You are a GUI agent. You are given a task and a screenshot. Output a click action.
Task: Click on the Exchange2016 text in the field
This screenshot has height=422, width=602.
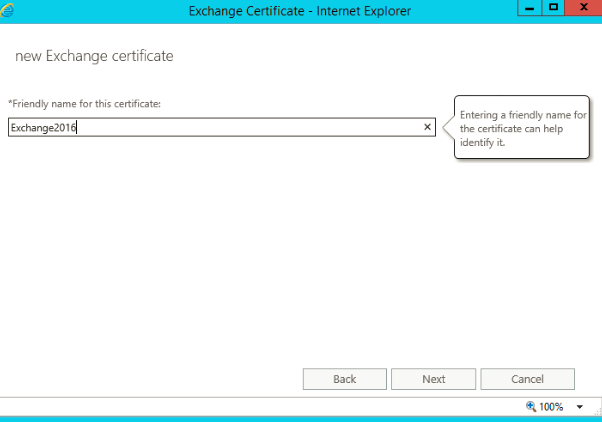click(x=44, y=128)
